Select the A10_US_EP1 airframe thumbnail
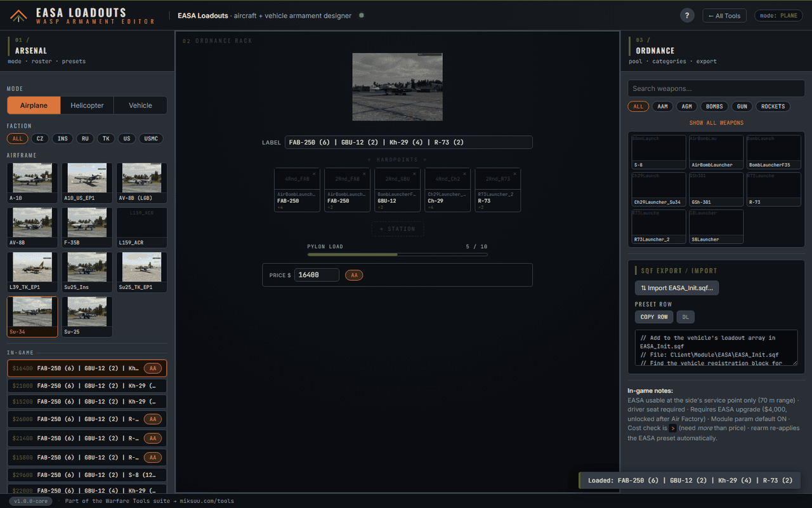812x508 pixels. coord(87,183)
